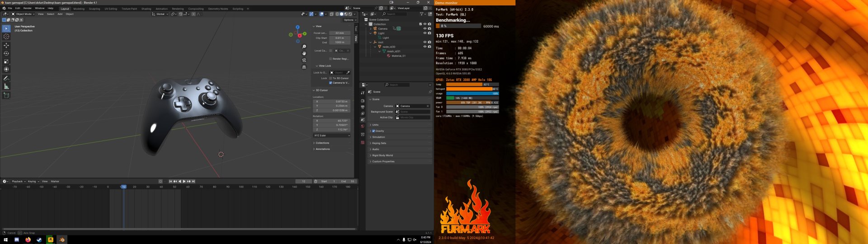This screenshot has height=244, width=868.
Task: Switch to the Shading workspace tab
Action: coord(146,9)
